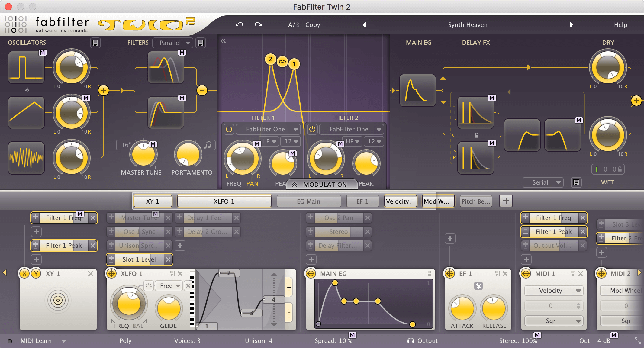The height and width of the screenshot is (348, 644).
Task: Toggle Filter 1 power button
Action: pos(229,129)
